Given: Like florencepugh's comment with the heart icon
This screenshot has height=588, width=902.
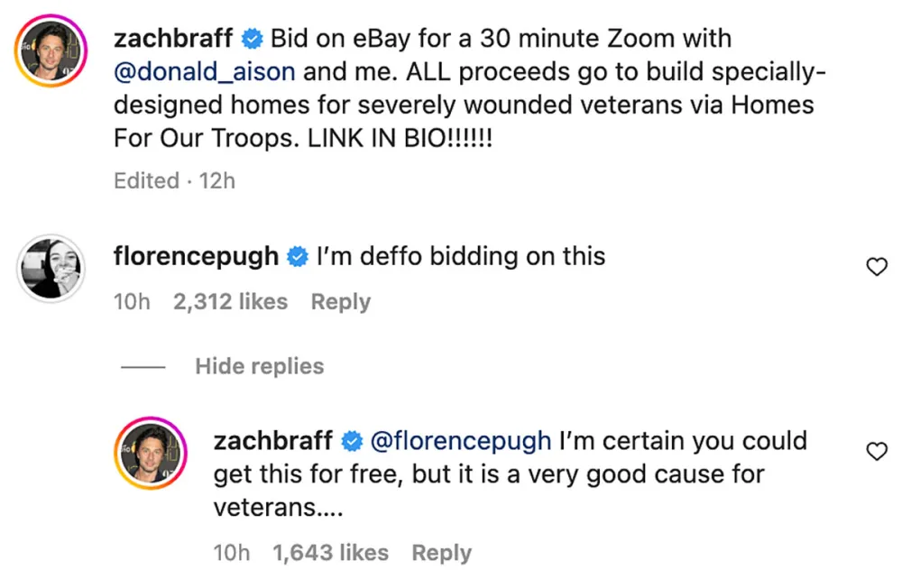Looking at the screenshot, I should (x=876, y=267).
